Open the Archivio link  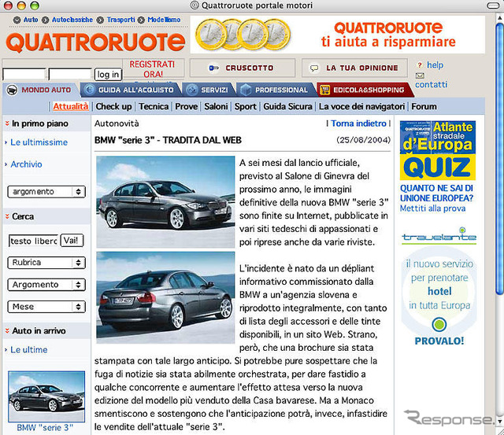pos(26,164)
